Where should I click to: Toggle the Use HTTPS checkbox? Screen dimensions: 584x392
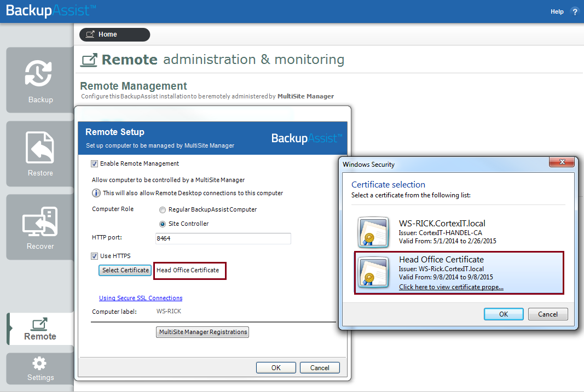tap(94, 256)
